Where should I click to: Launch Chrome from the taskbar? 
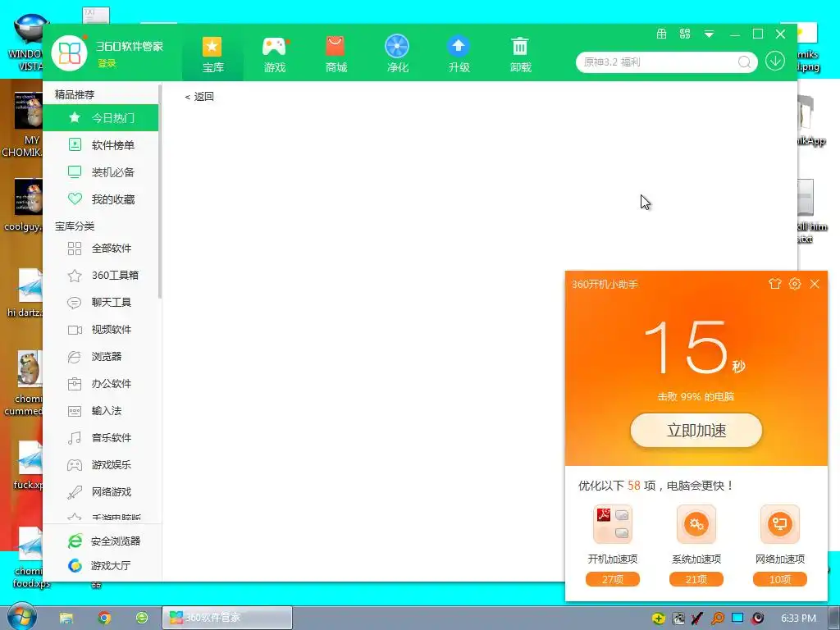(x=104, y=619)
